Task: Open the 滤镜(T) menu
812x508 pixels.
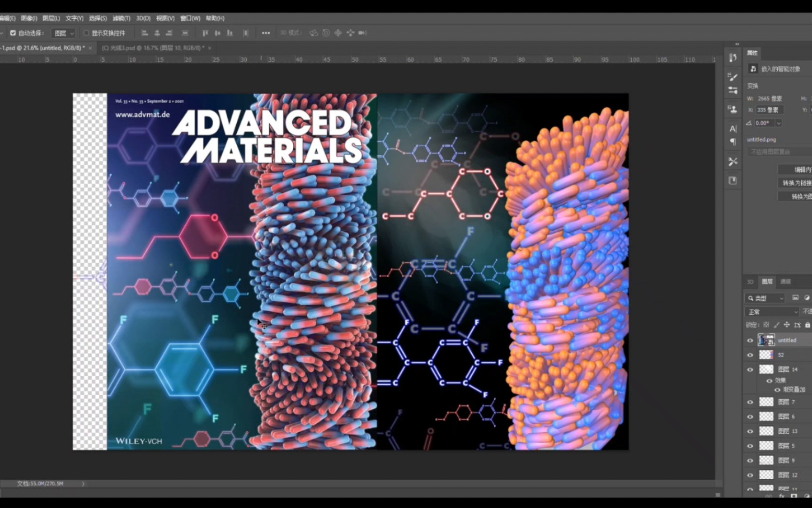Action: point(121,18)
